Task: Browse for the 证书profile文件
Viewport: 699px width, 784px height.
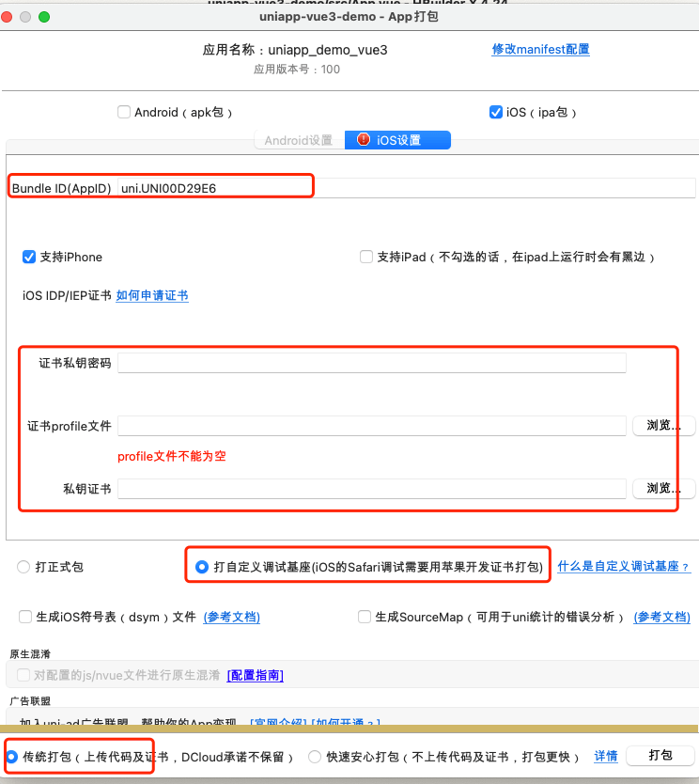Action: 663,426
